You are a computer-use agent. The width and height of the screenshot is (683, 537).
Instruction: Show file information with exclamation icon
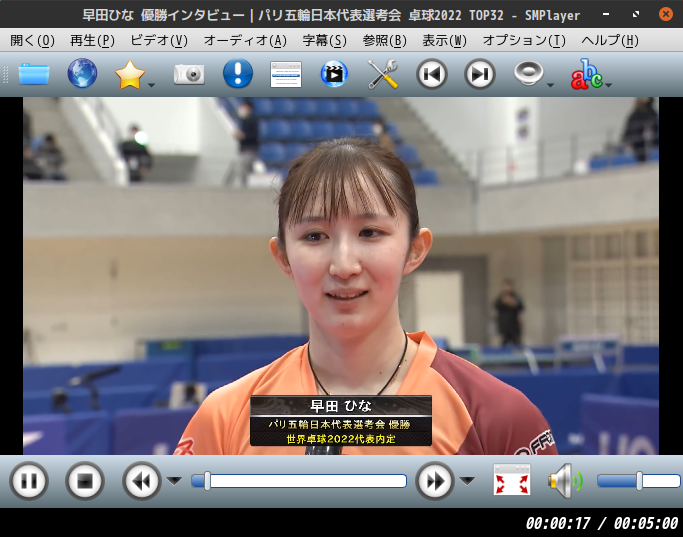pos(238,73)
